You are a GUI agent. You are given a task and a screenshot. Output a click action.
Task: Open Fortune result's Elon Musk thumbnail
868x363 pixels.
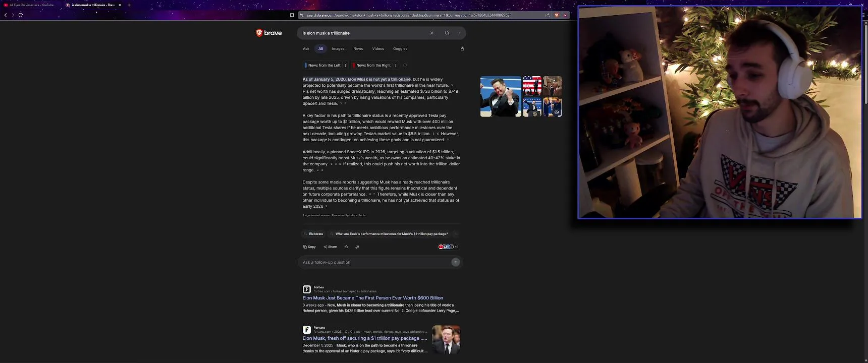point(446,340)
